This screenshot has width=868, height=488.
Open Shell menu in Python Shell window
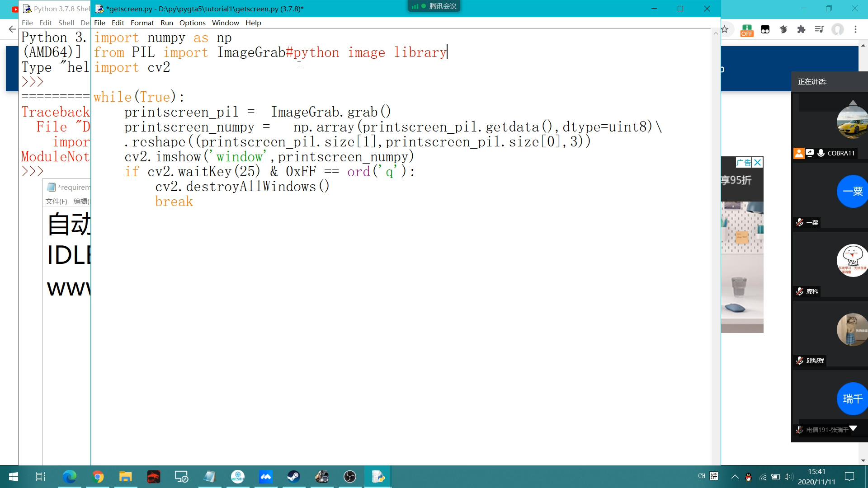pos(66,23)
